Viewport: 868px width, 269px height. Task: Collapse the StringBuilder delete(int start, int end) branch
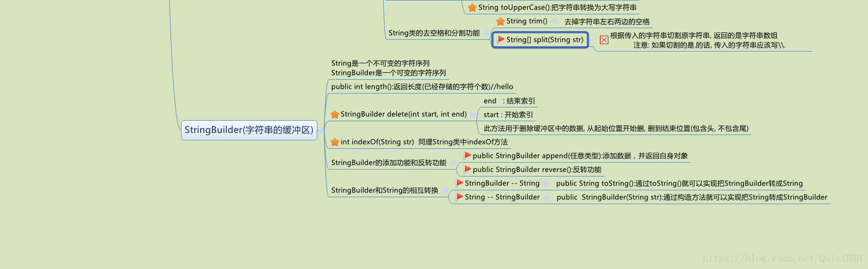pyautogui.click(x=474, y=114)
